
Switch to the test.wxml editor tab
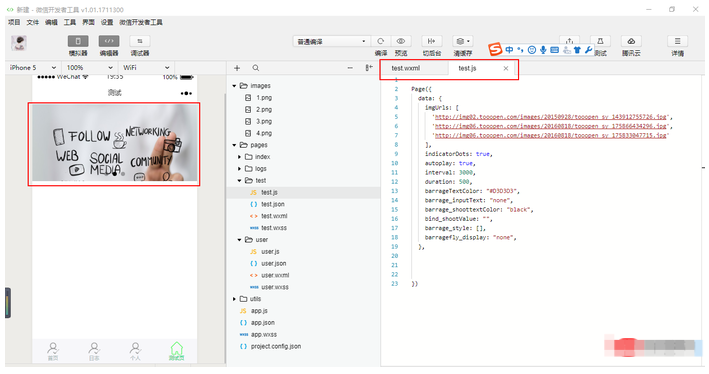pos(406,68)
